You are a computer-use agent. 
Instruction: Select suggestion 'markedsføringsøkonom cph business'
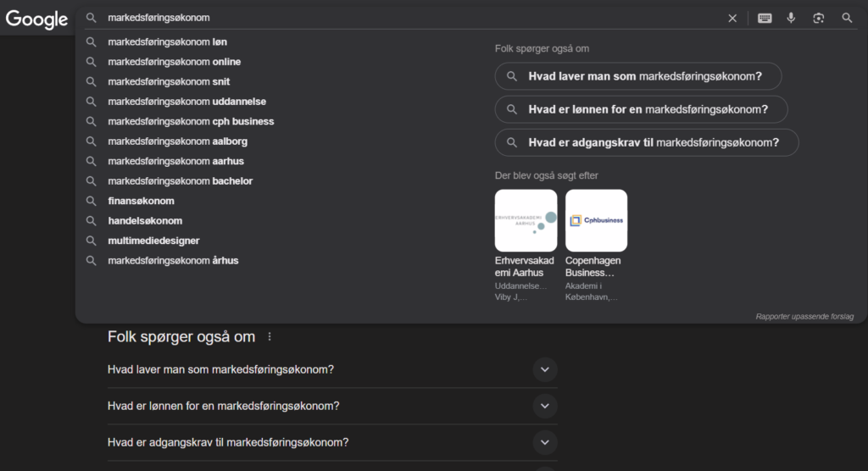pos(191,122)
